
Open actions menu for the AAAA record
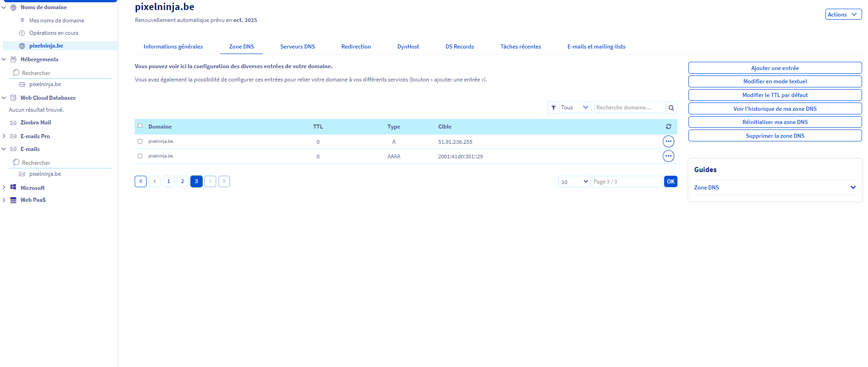click(668, 156)
